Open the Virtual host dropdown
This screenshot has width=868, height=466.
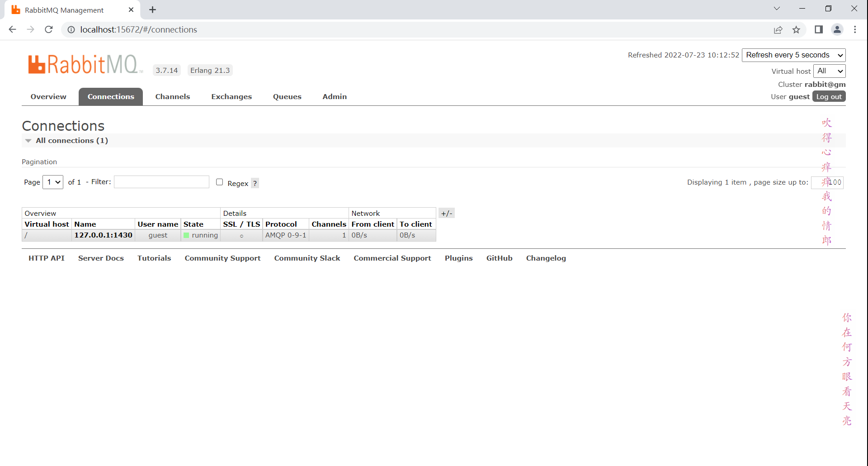(830, 71)
